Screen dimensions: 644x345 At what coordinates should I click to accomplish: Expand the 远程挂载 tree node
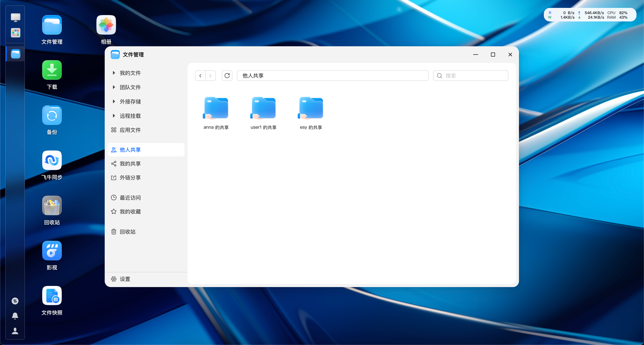tap(114, 116)
